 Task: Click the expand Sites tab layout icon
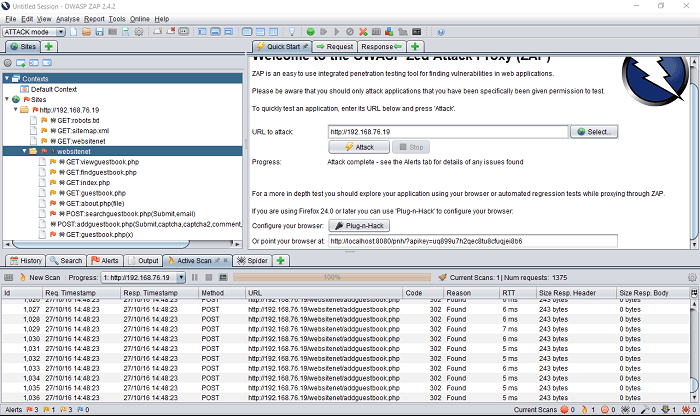tap(202, 32)
